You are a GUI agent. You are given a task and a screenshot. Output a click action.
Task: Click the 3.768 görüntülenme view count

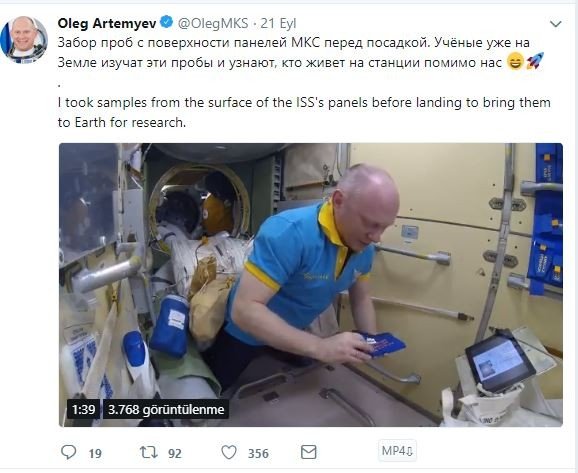166,409
